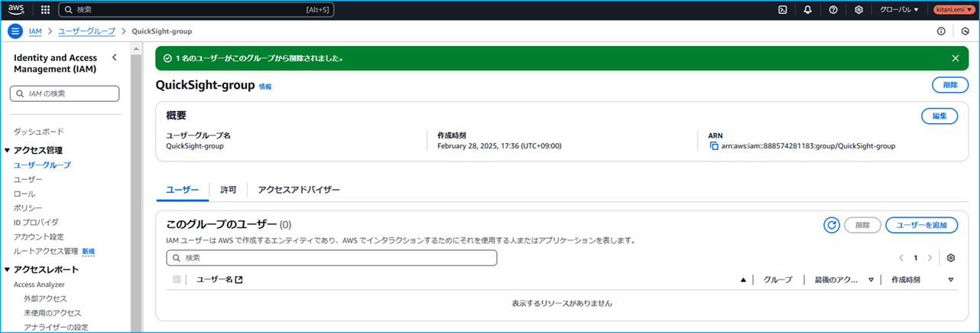Screen dimensions: 980x333
Task: Click the success check icon in banner
Action: point(167,58)
